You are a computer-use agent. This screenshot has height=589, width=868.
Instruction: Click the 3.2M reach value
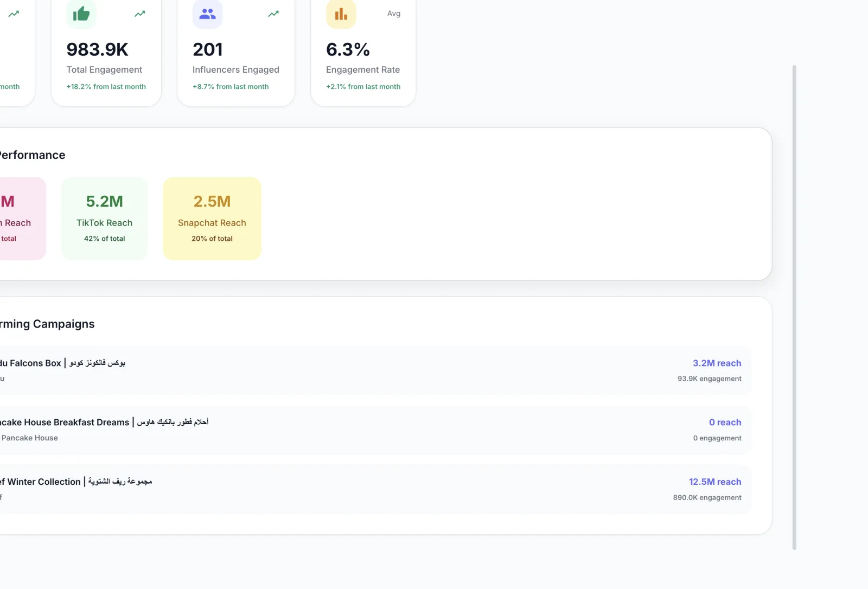[717, 363]
